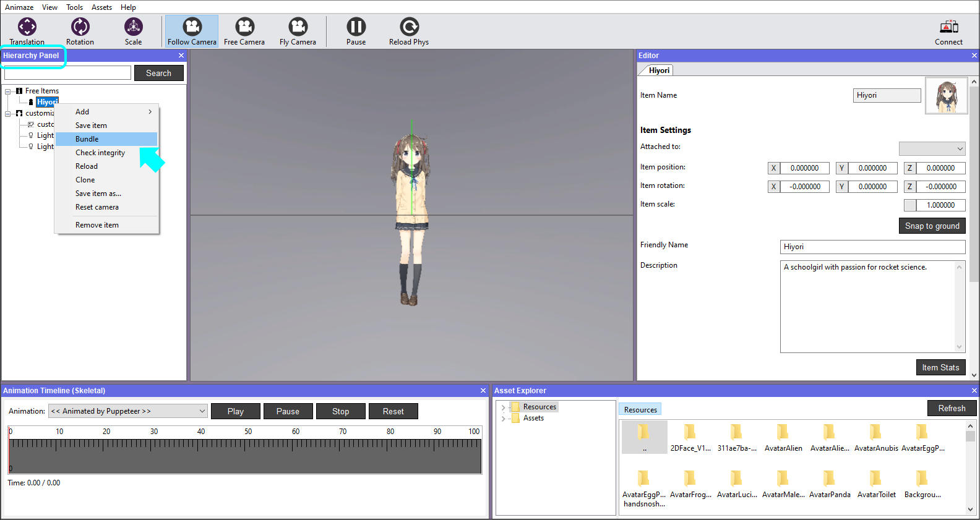Select the Rotation tool
The image size is (980, 520).
[x=80, y=31]
